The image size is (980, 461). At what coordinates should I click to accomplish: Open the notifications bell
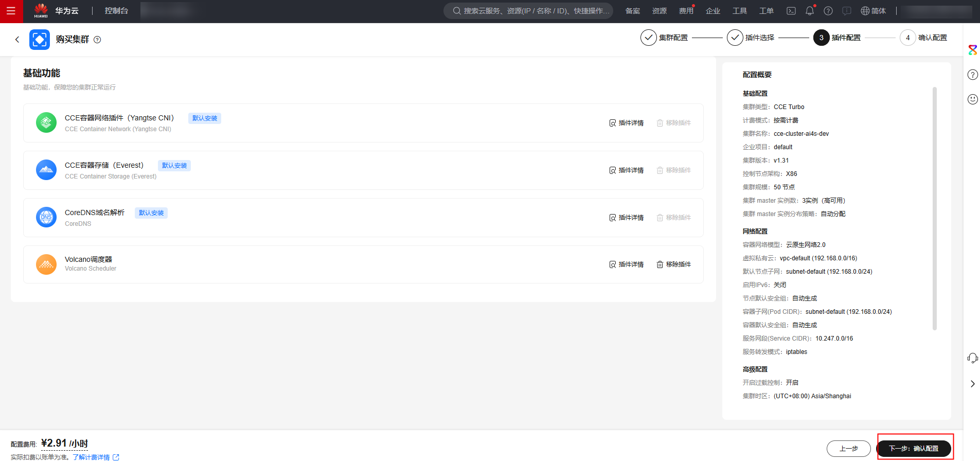coord(810,11)
